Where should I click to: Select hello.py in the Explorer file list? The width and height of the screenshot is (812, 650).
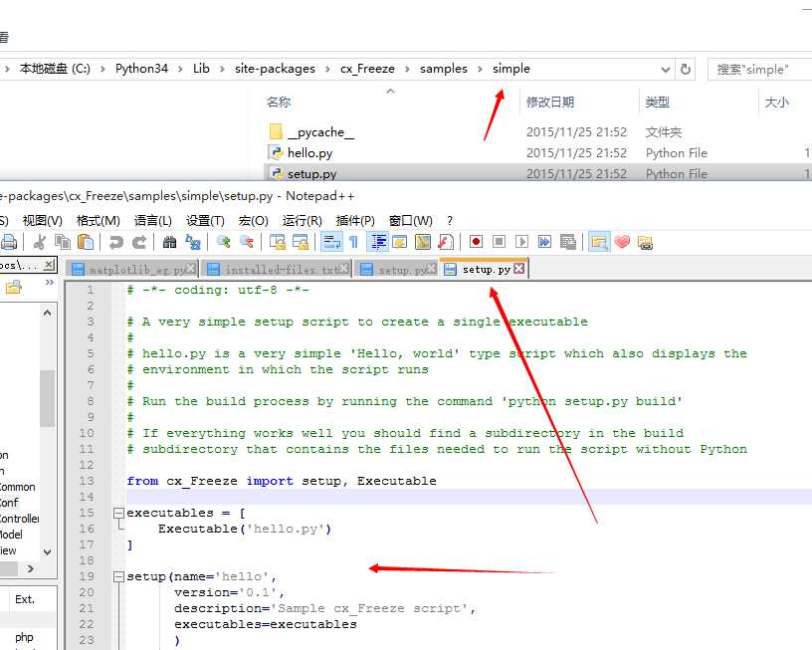(310, 153)
